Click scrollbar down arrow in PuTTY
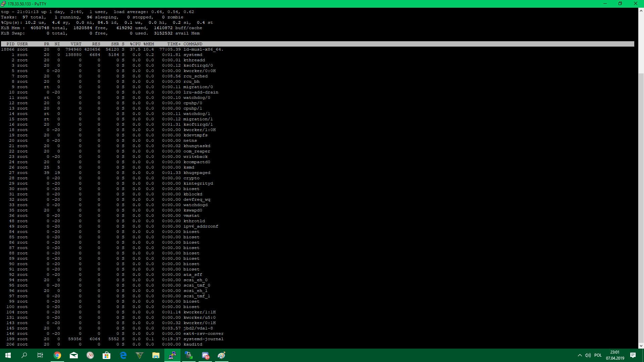This screenshot has width=644, height=362. click(641, 346)
